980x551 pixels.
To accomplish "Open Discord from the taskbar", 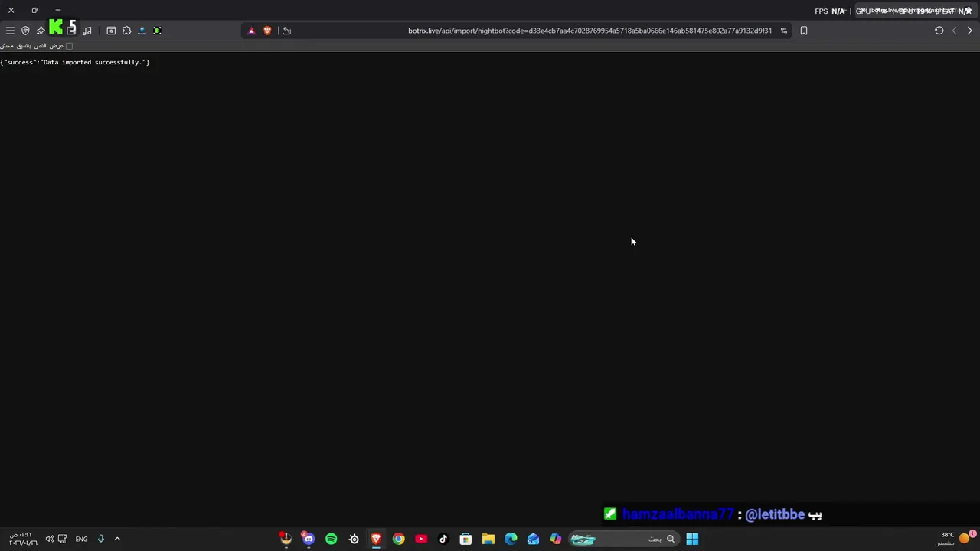I will click(309, 539).
